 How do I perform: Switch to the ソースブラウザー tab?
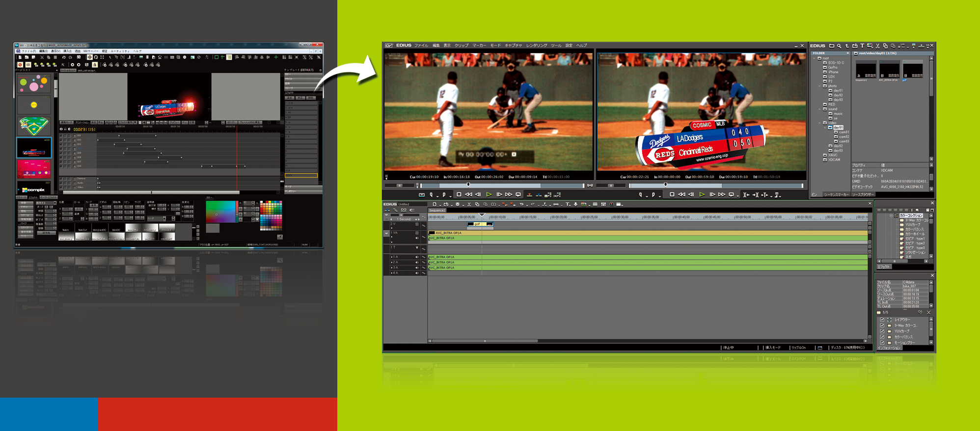click(x=863, y=194)
